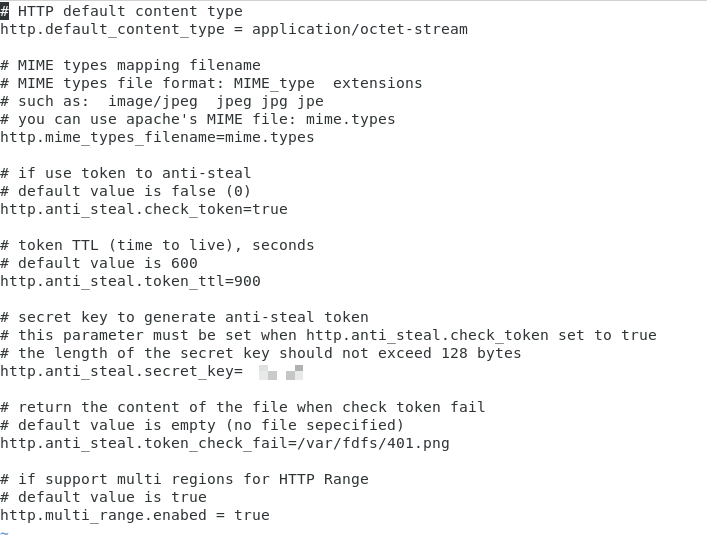Click the mime.types filename value

(x=270, y=138)
